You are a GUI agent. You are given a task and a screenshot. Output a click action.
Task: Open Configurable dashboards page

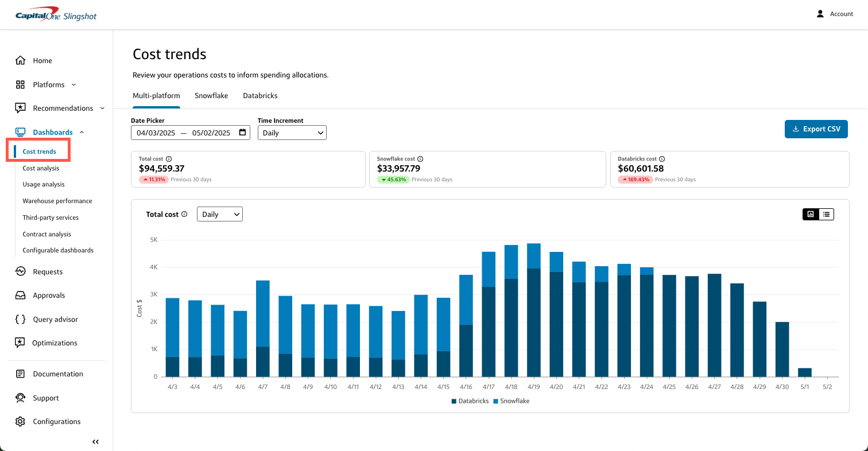tap(58, 250)
